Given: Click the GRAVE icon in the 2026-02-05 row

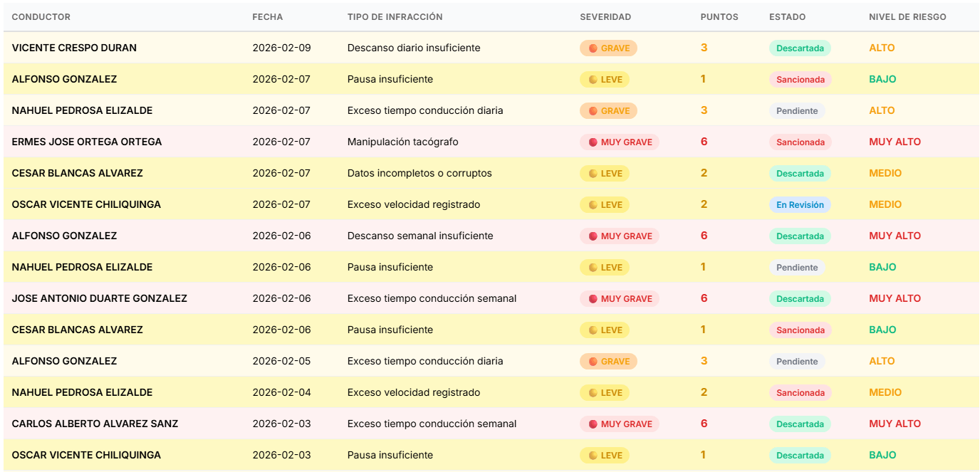Looking at the screenshot, I should coord(593,362).
